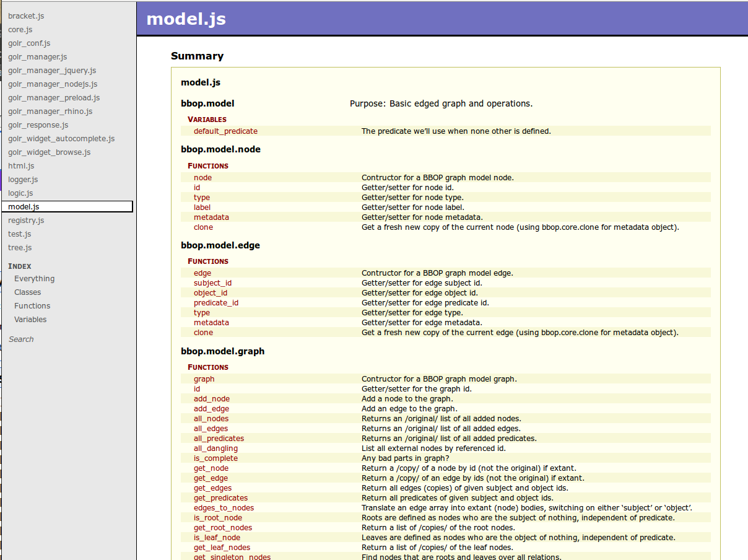The width and height of the screenshot is (748, 560).
Task: Open the bbop.model.graph class heading
Action: pyautogui.click(x=222, y=351)
